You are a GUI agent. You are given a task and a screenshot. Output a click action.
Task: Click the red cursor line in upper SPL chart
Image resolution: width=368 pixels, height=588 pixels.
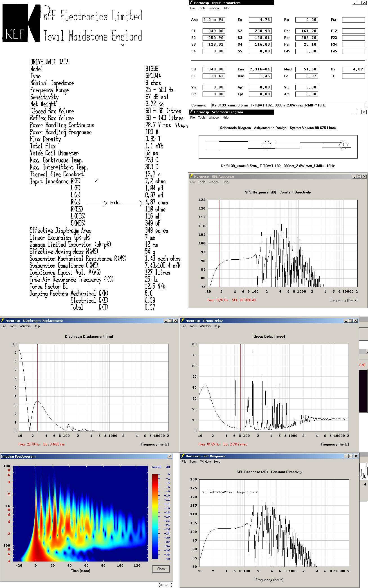[219, 243]
